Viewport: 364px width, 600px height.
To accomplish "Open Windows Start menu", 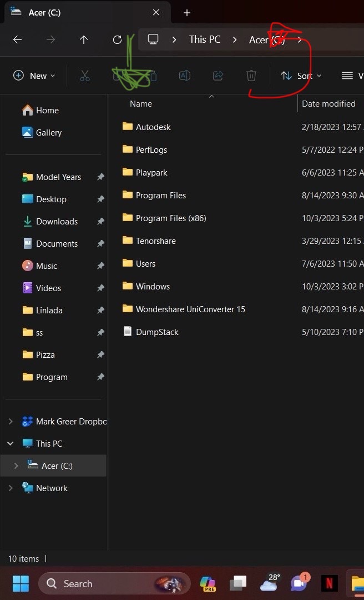I will click(21, 583).
